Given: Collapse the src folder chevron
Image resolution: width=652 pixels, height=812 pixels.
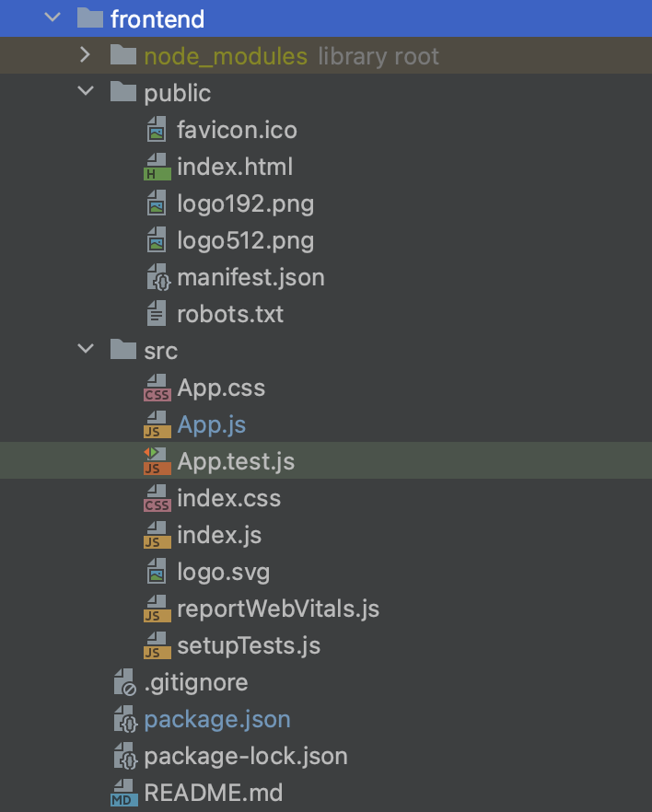Looking at the screenshot, I should click(x=86, y=350).
